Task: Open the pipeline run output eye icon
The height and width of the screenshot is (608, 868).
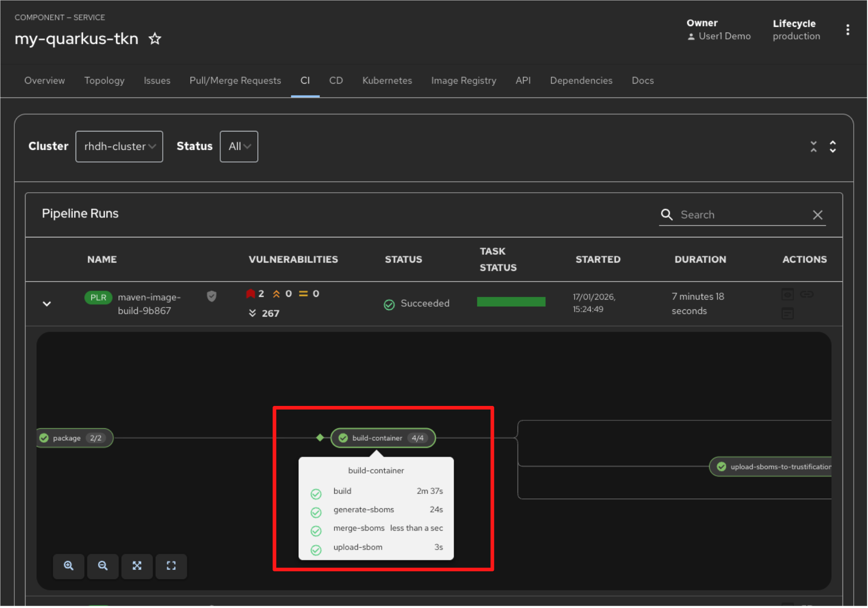Action: (787, 294)
